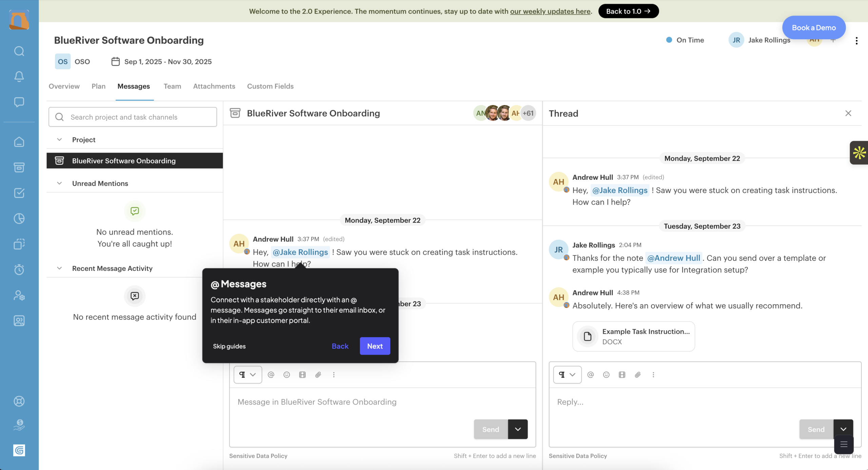Image resolution: width=868 pixels, height=470 pixels.
Task: Click Next in the Messages guide
Action: click(x=375, y=346)
